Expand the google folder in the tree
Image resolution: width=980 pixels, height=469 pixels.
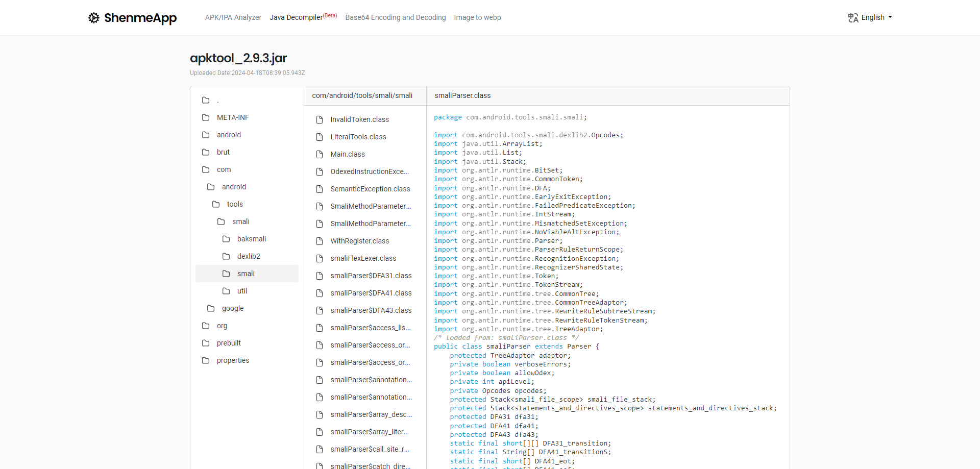tap(233, 308)
